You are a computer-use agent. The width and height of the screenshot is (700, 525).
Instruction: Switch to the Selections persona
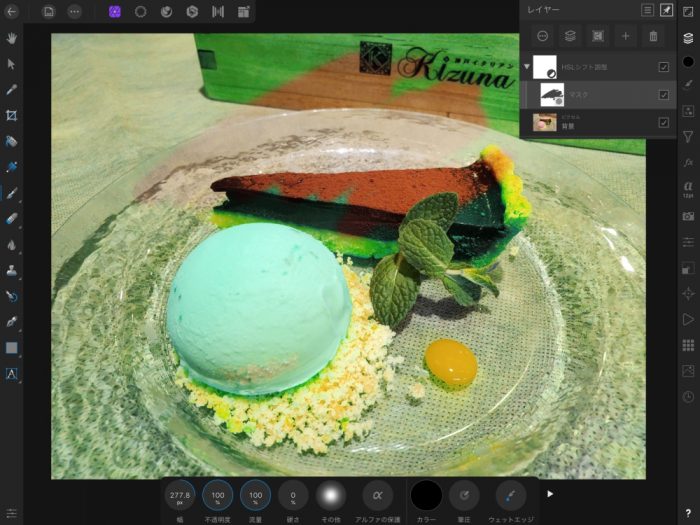pos(141,12)
